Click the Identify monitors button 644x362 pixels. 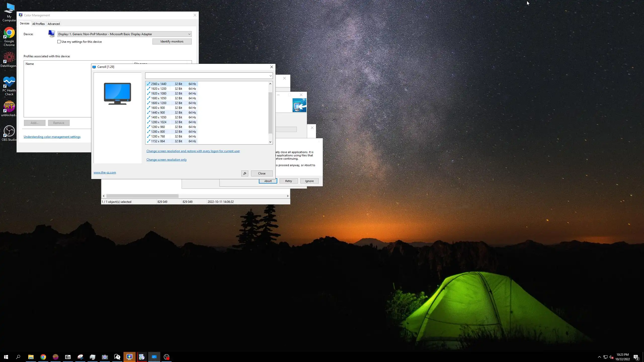click(x=172, y=41)
